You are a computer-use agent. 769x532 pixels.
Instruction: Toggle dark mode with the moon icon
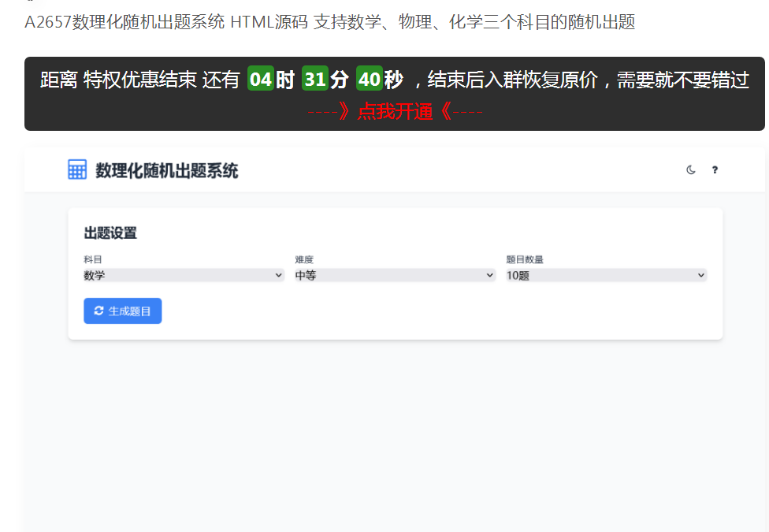click(x=691, y=169)
